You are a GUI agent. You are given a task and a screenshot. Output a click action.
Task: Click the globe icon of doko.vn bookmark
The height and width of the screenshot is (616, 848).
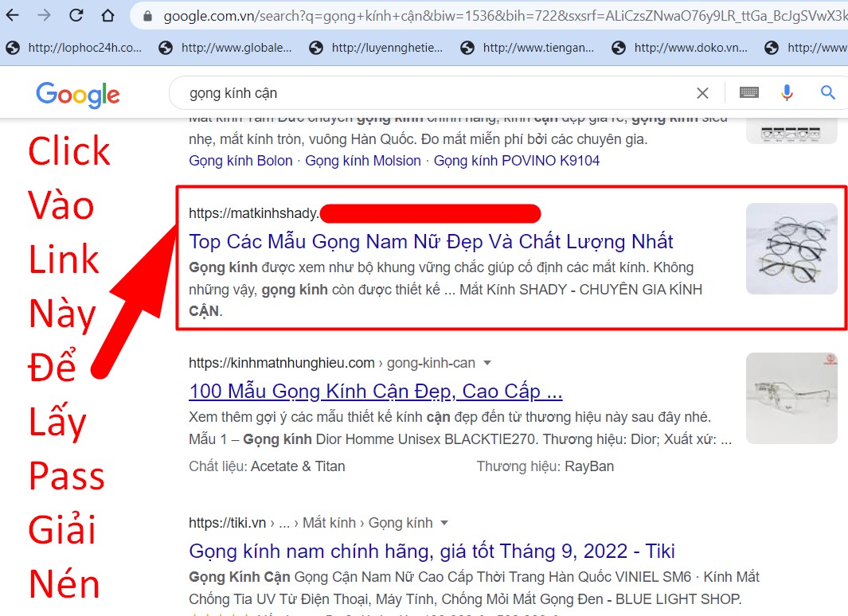619,48
